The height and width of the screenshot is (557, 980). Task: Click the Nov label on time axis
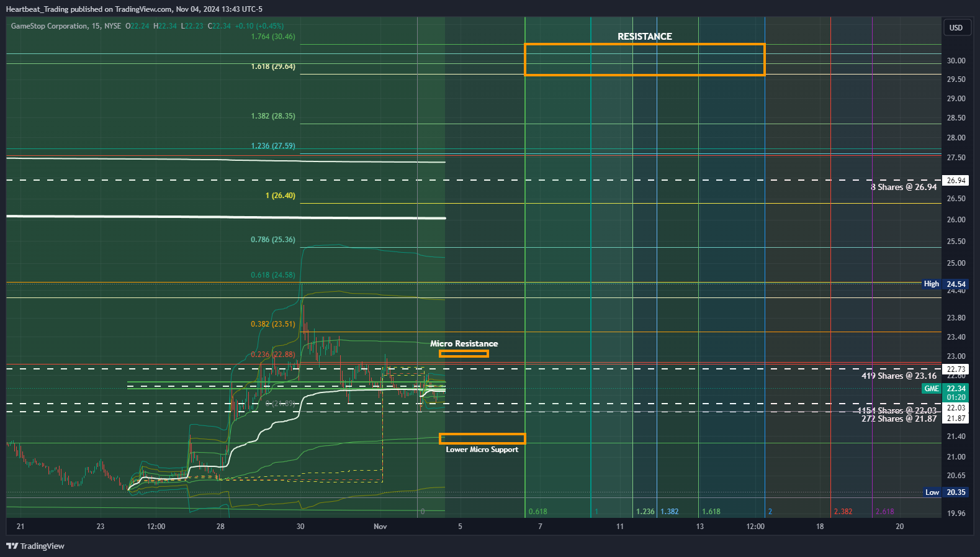[x=380, y=527]
